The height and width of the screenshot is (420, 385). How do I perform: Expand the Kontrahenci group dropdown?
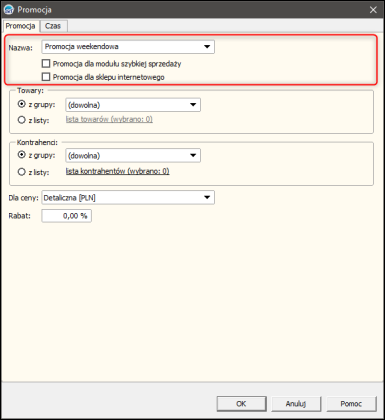[193, 155]
